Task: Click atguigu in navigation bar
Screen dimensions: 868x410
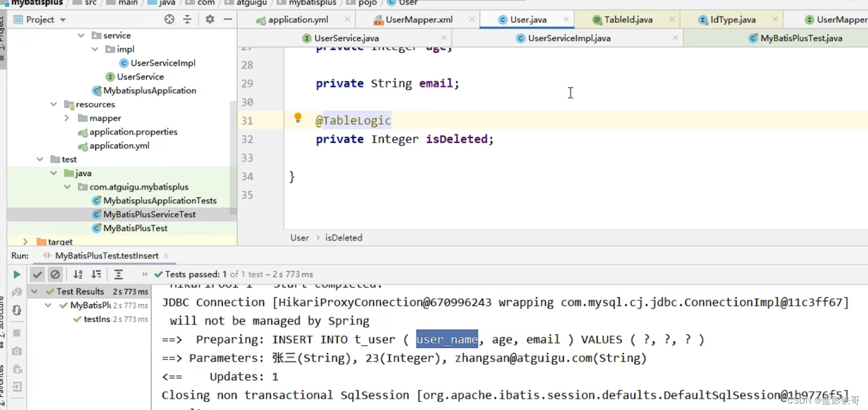Action: (x=252, y=3)
